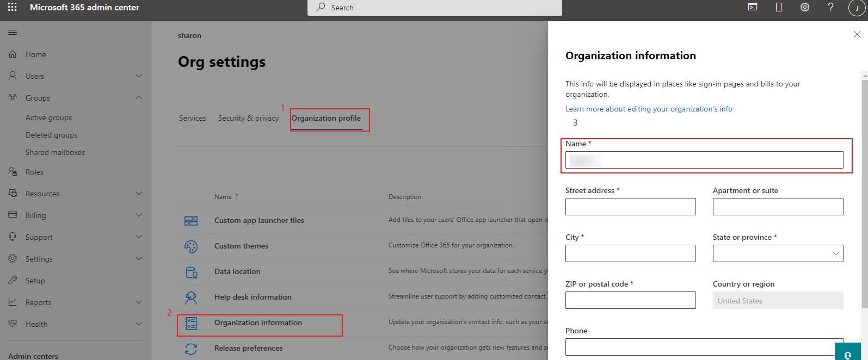The height and width of the screenshot is (360, 868).
Task: Open settings gear in top bar
Action: [x=805, y=7]
